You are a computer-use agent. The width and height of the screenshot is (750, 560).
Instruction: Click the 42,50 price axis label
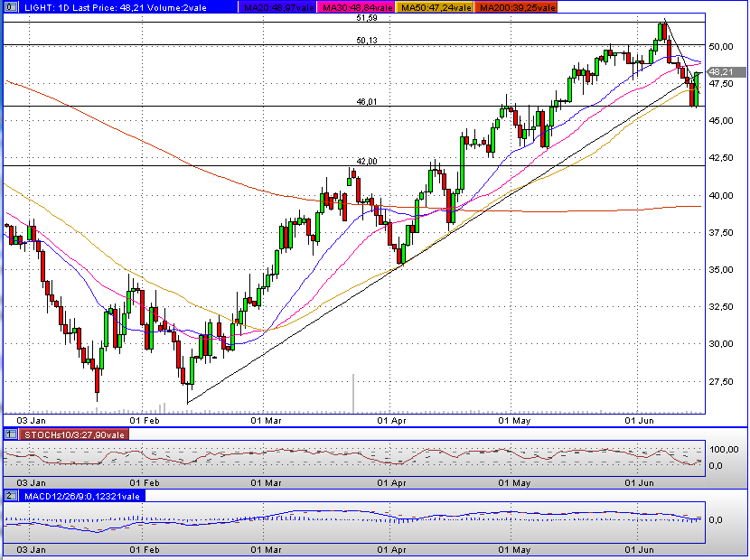point(721,158)
